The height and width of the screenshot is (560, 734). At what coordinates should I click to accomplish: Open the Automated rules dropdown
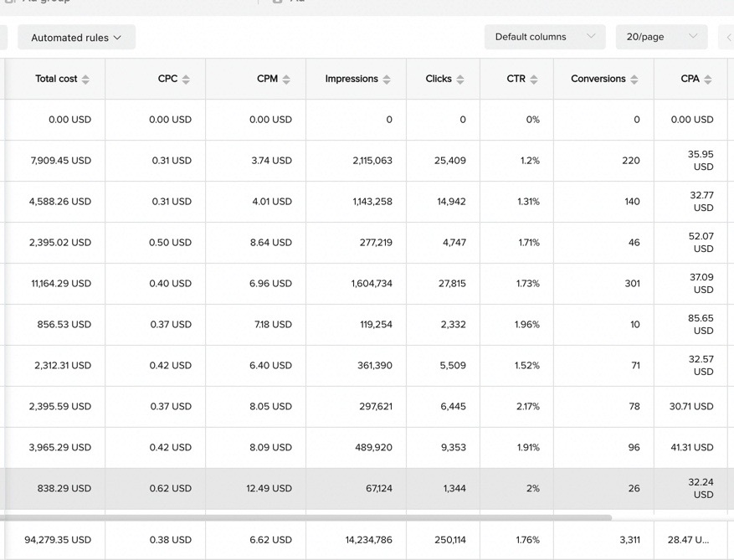tap(76, 37)
